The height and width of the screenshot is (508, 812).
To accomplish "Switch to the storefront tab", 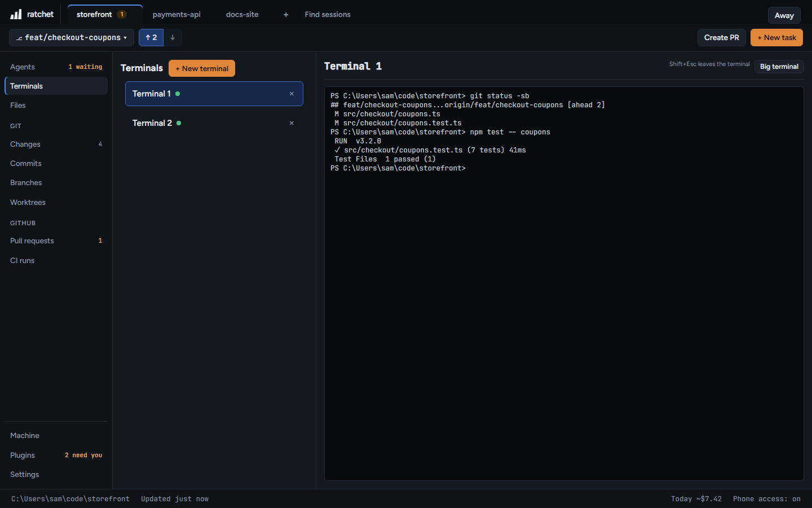I will pyautogui.click(x=105, y=14).
